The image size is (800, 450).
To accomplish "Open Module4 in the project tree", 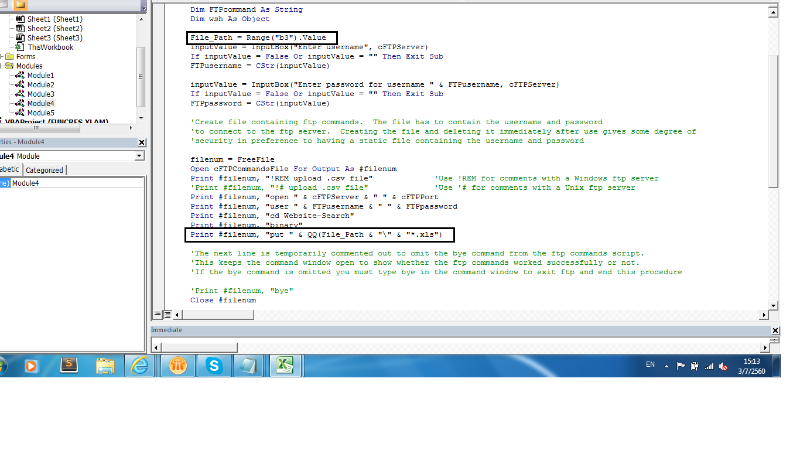I will tap(40, 103).
